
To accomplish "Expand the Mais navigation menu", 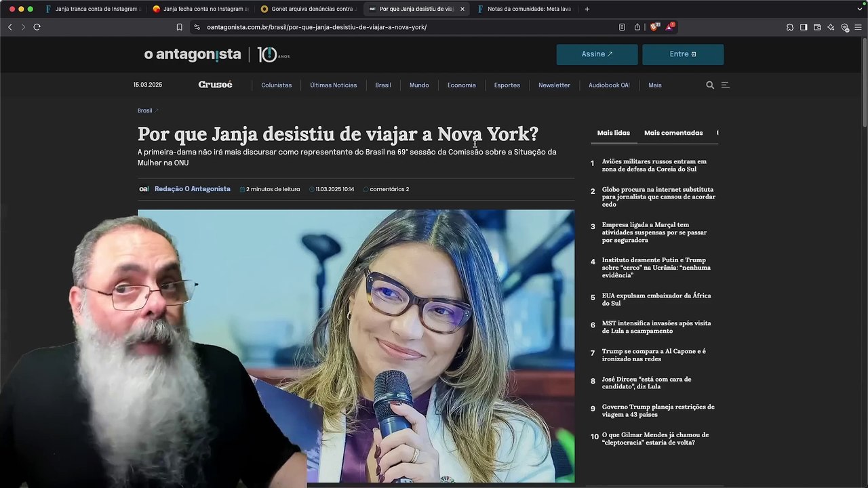I will (654, 85).
